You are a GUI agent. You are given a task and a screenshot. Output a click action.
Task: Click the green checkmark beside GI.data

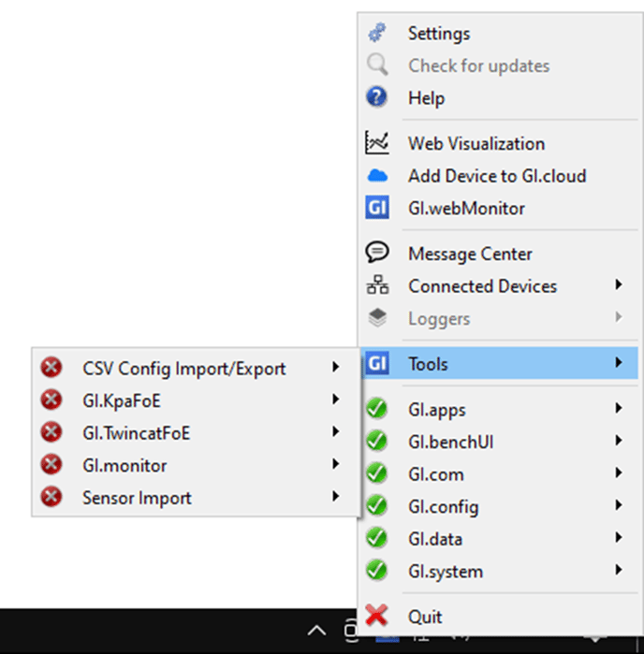click(376, 538)
